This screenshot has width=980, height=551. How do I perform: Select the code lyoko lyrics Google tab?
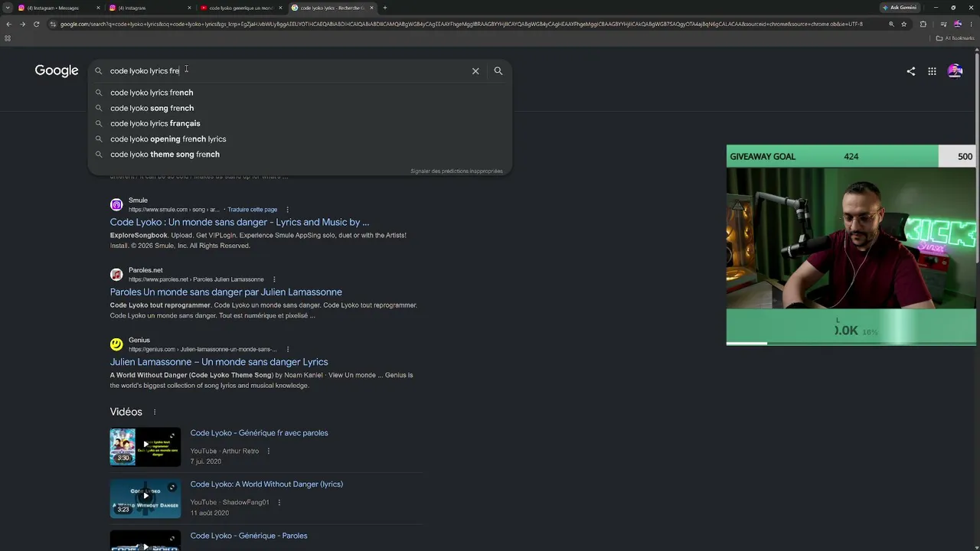pyautogui.click(x=333, y=8)
